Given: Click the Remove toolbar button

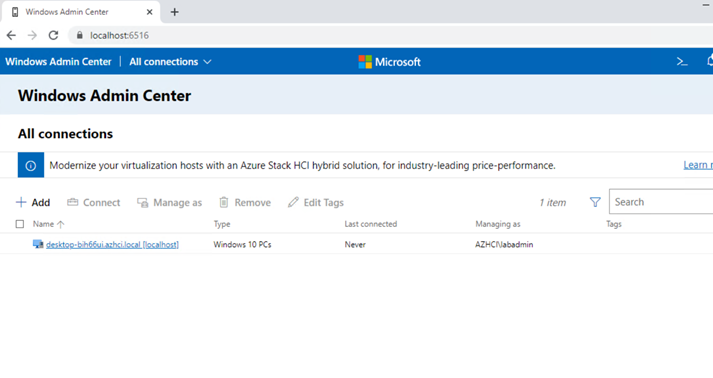Looking at the screenshot, I should tap(245, 202).
